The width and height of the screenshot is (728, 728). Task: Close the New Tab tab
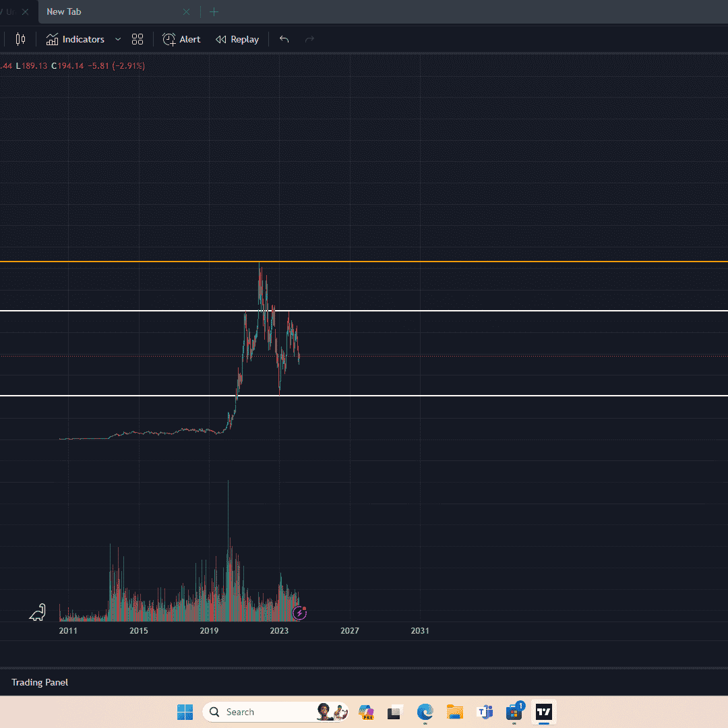coord(186,12)
